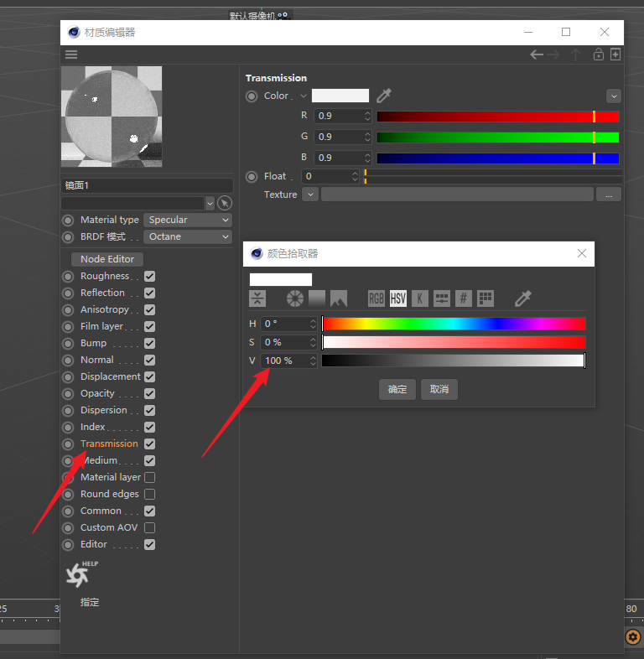This screenshot has width=644, height=659.
Task: Open the BRDF Octane dropdown
Action: [188, 236]
